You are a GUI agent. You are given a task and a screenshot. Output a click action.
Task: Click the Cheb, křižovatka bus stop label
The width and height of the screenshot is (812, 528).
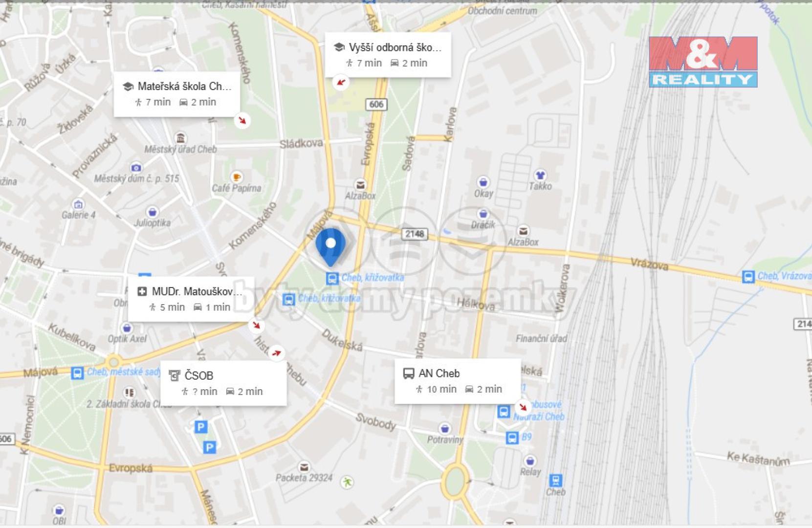coord(373,278)
